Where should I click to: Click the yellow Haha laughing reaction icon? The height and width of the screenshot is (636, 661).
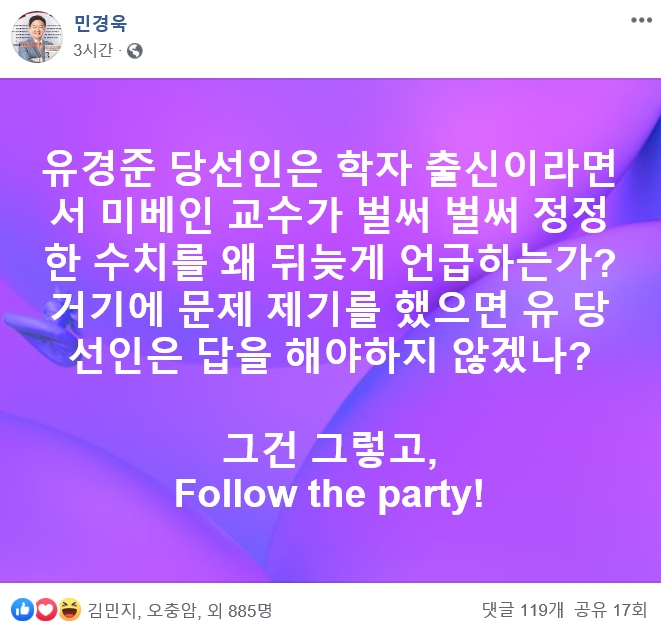69,609
